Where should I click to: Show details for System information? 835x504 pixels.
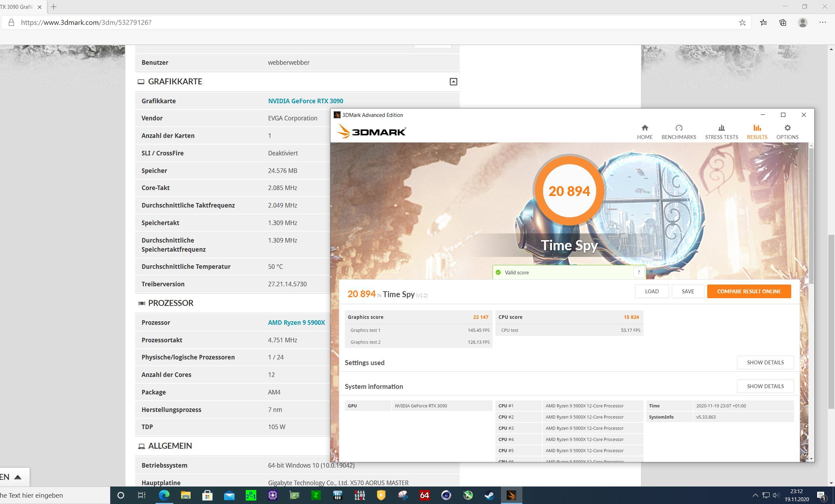click(765, 386)
